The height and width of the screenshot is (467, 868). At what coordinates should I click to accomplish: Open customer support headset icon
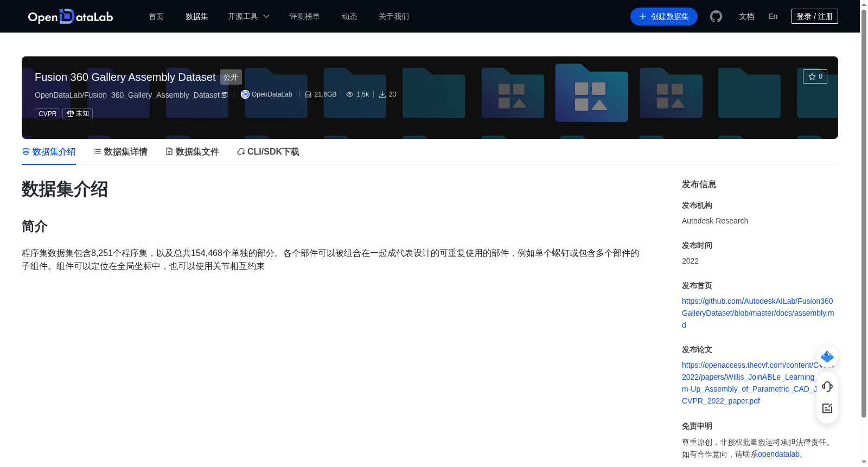click(x=827, y=386)
